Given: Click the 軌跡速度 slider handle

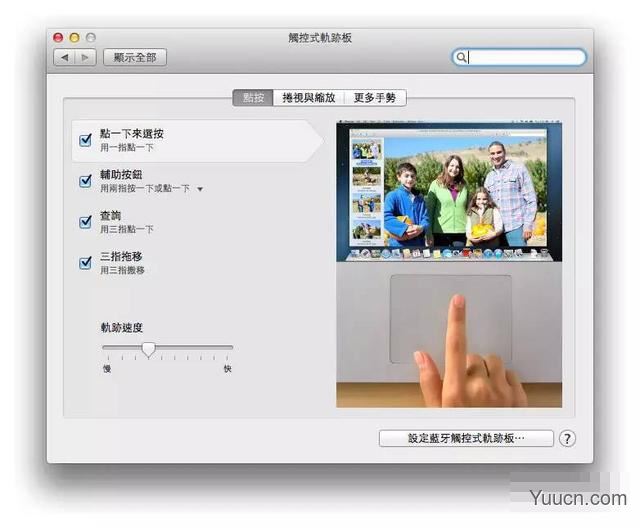Looking at the screenshot, I should click(x=149, y=350).
